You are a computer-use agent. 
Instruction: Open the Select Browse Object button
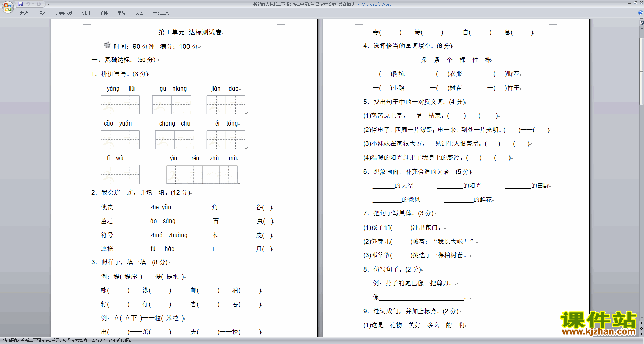[x=642, y=328]
